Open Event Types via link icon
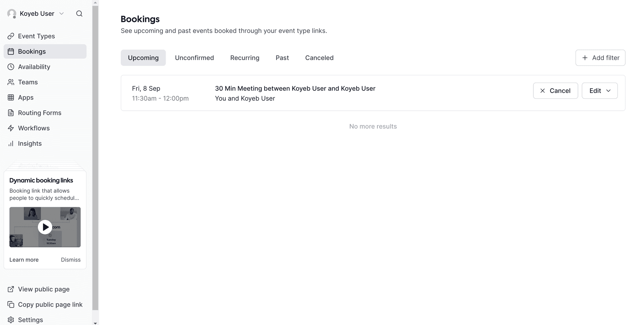 click(11, 36)
